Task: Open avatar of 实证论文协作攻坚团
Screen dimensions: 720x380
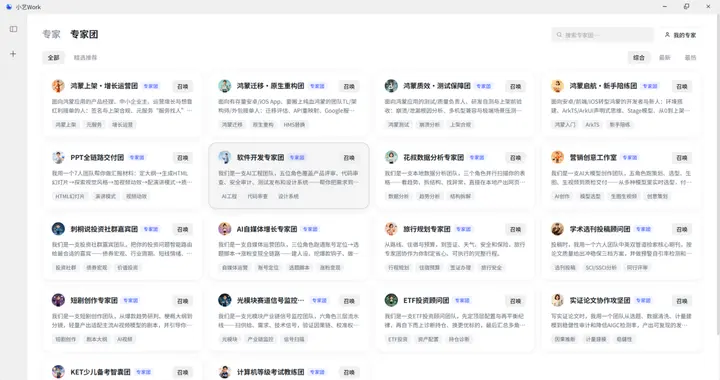Action: pos(557,301)
